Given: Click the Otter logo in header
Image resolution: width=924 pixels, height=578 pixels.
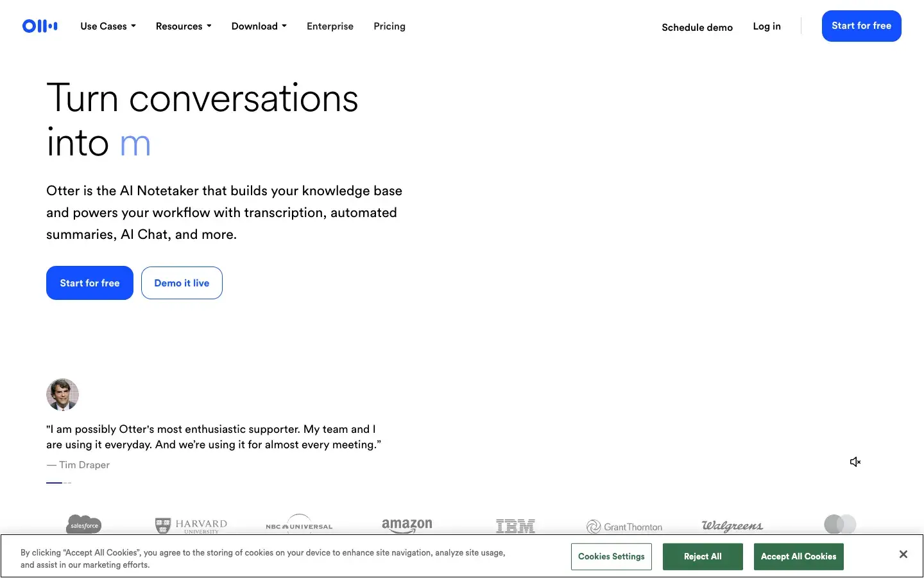Looking at the screenshot, I should pos(40,26).
